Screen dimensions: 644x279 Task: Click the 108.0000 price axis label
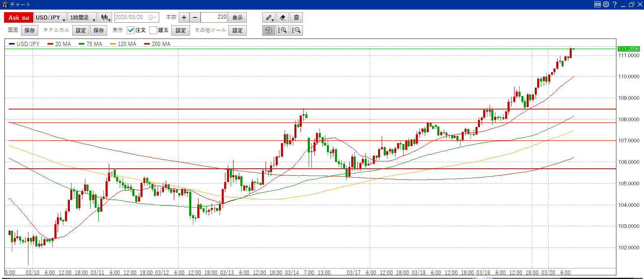pos(629,119)
